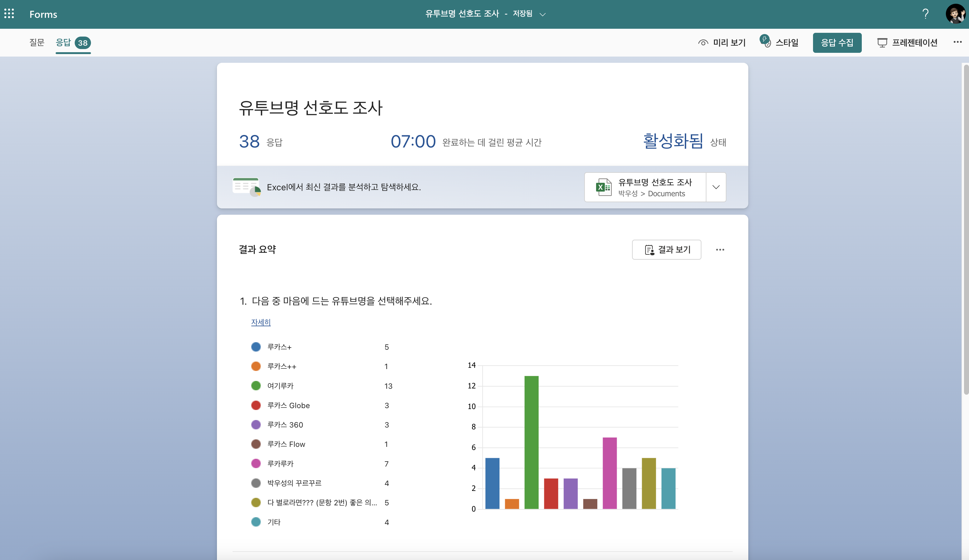Click the help question mark icon
Image resolution: width=969 pixels, height=560 pixels.
coord(925,14)
